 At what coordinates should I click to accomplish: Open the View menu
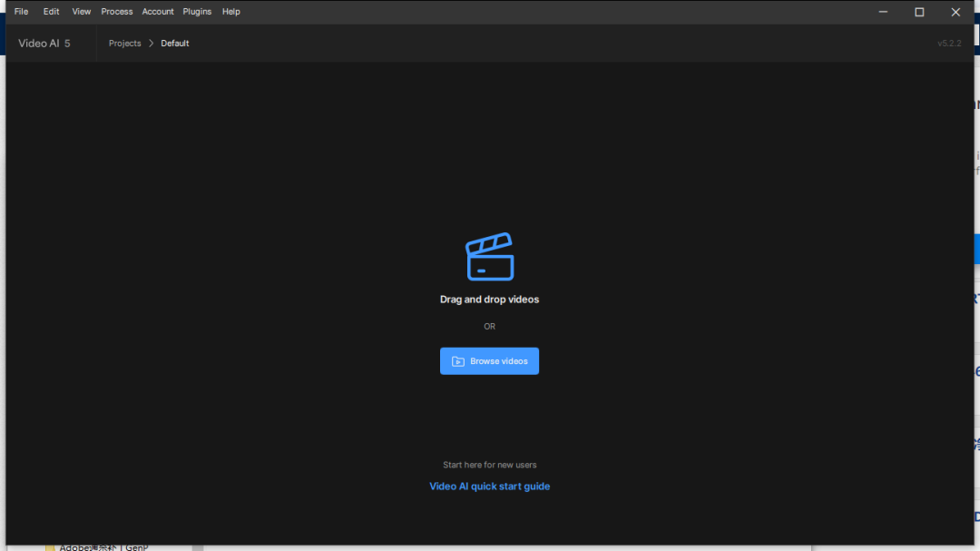[x=82, y=12]
